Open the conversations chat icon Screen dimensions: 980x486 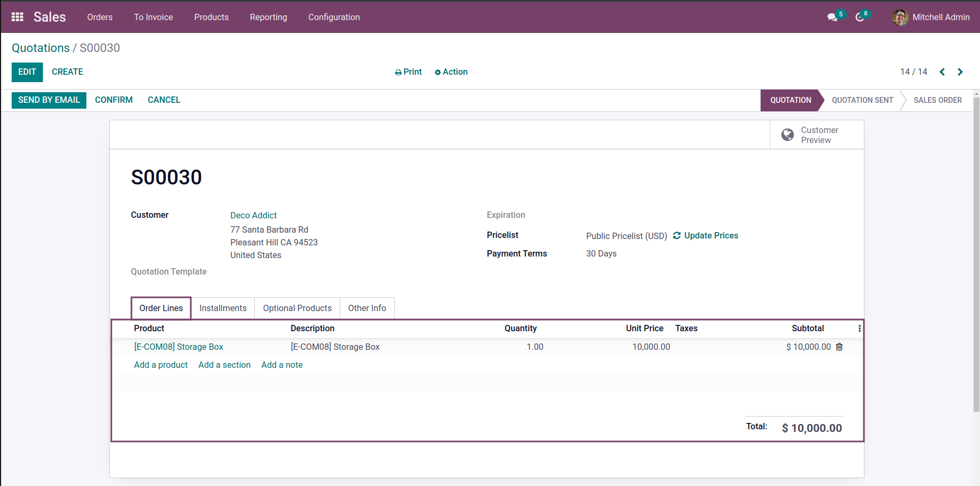(833, 17)
